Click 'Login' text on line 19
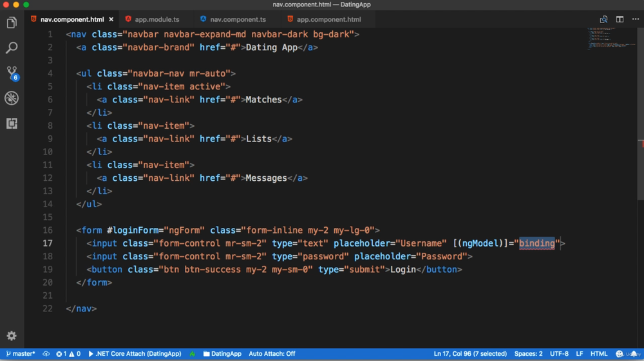Screen dimensions: 644x361 point(403,270)
